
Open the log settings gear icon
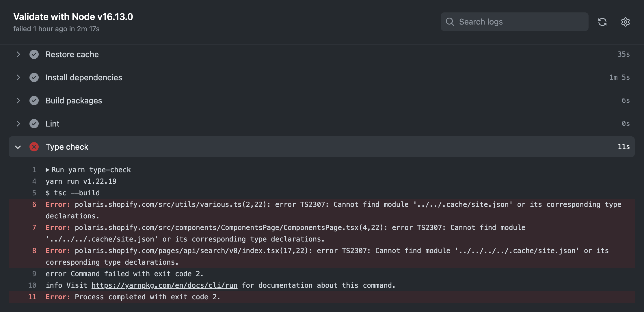coord(625,22)
